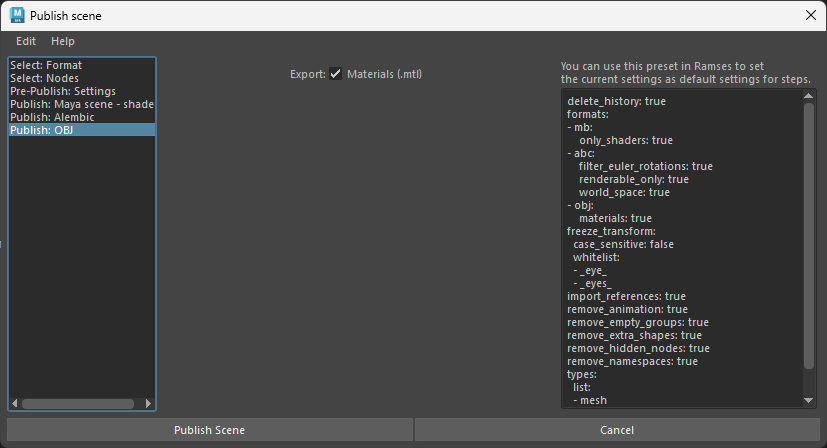Viewport: 827px width, 448px height.
Task: Click inside the preset settings text area
Action: 680,250
